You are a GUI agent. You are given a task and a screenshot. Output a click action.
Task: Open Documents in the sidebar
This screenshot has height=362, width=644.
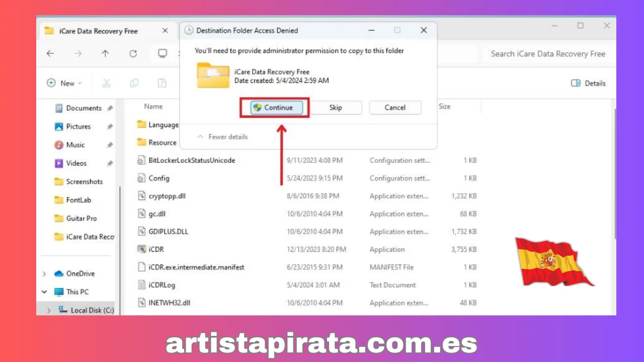tap(84, 108)
